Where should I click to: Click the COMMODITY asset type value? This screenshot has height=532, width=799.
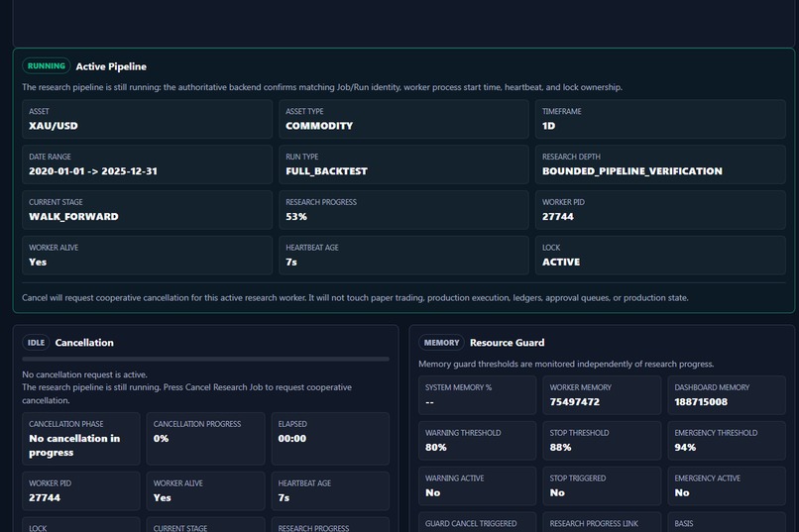point(319,126)
